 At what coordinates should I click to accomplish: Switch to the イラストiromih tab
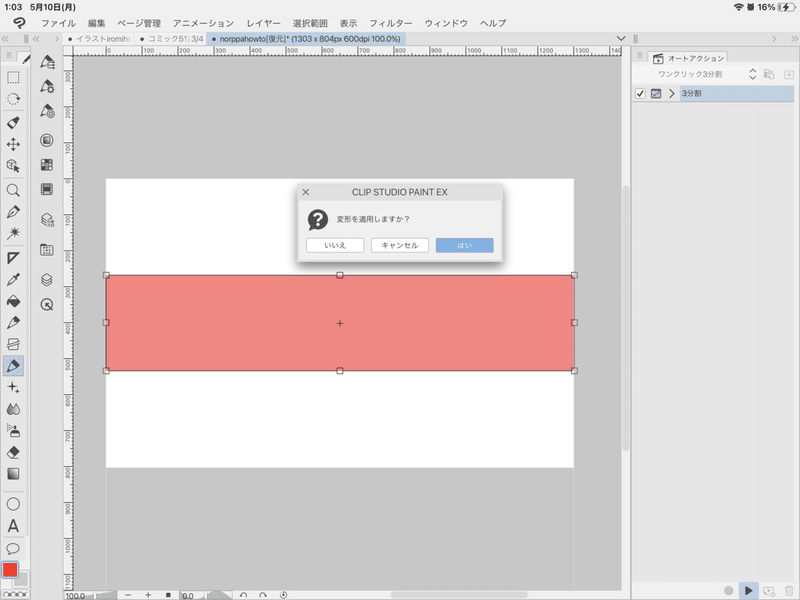(99, 39)
